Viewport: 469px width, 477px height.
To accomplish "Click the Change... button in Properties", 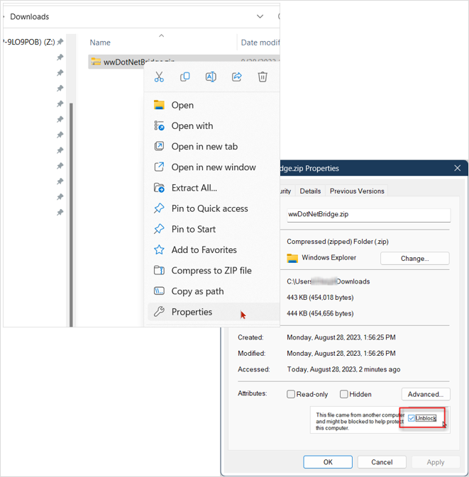I will (415, 259).
